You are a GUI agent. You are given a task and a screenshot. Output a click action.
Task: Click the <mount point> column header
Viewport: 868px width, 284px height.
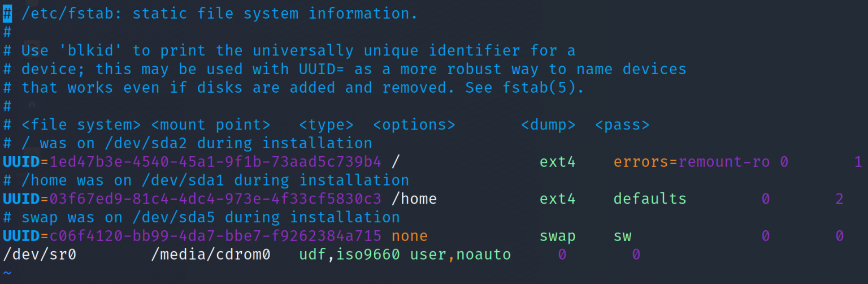(210, 124)
